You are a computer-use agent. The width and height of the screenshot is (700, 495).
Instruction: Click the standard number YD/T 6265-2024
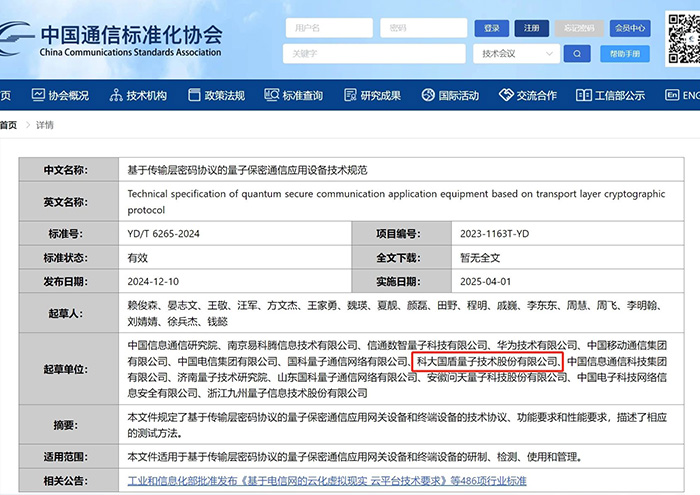[163, 234]
